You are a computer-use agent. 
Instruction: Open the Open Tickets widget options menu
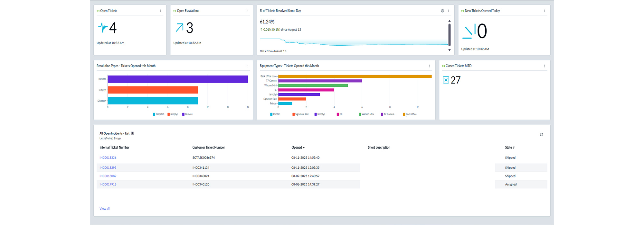160,11
